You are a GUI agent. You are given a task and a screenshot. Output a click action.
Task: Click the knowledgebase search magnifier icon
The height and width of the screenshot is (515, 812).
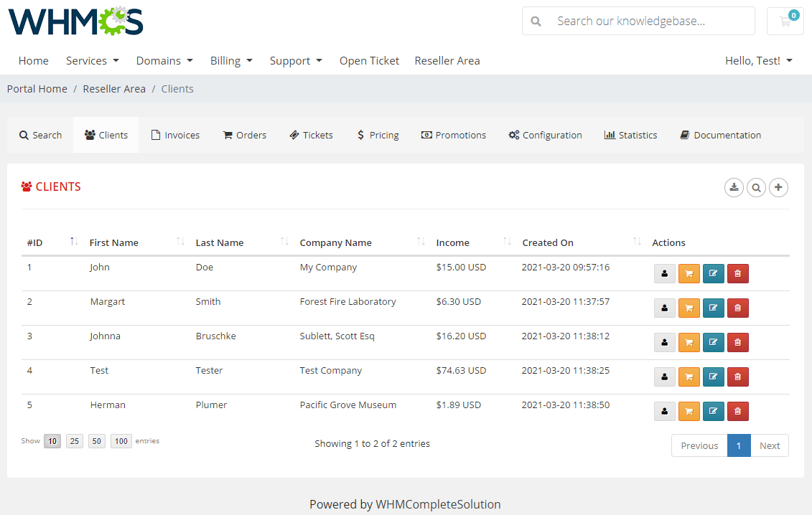tap(536, 22)
